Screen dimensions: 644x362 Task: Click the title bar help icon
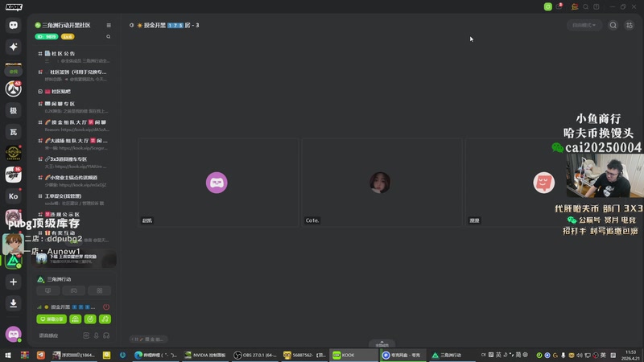(x=597, y=6)
